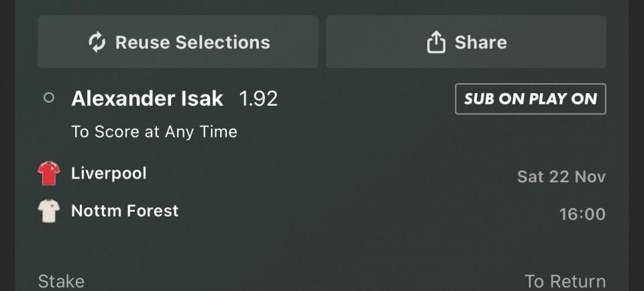Tap the To Return label
Image resolution: width=644 pixels, height=291 pixels.
pos(565,281)
